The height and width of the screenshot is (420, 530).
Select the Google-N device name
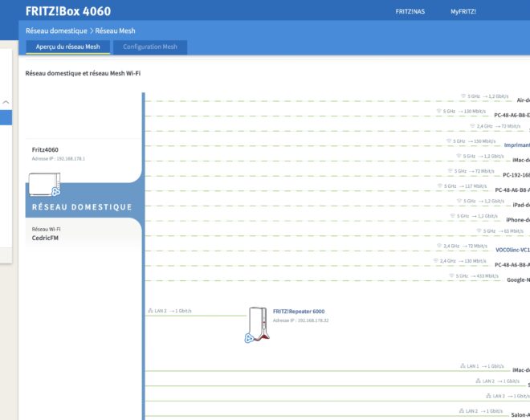(519, 279)
